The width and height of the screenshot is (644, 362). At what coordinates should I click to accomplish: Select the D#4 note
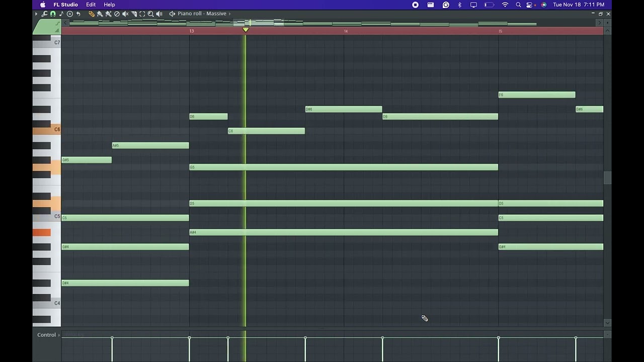point(125,283)
